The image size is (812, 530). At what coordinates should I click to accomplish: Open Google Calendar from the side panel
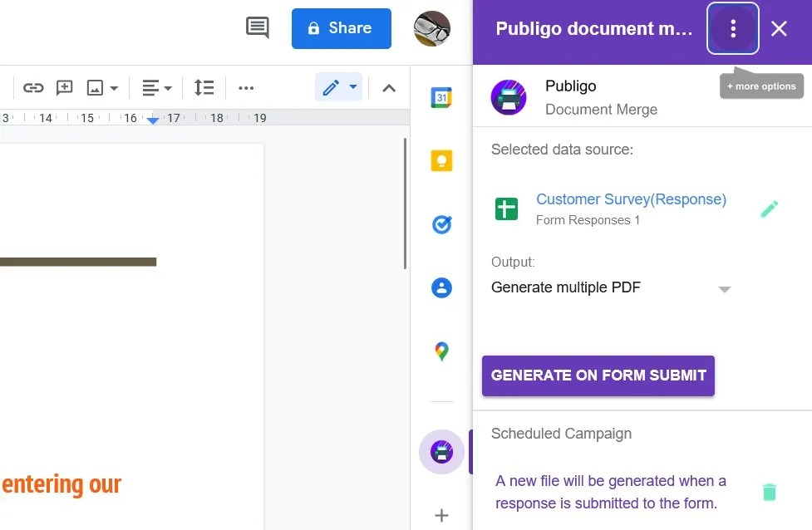click(441, 97)
